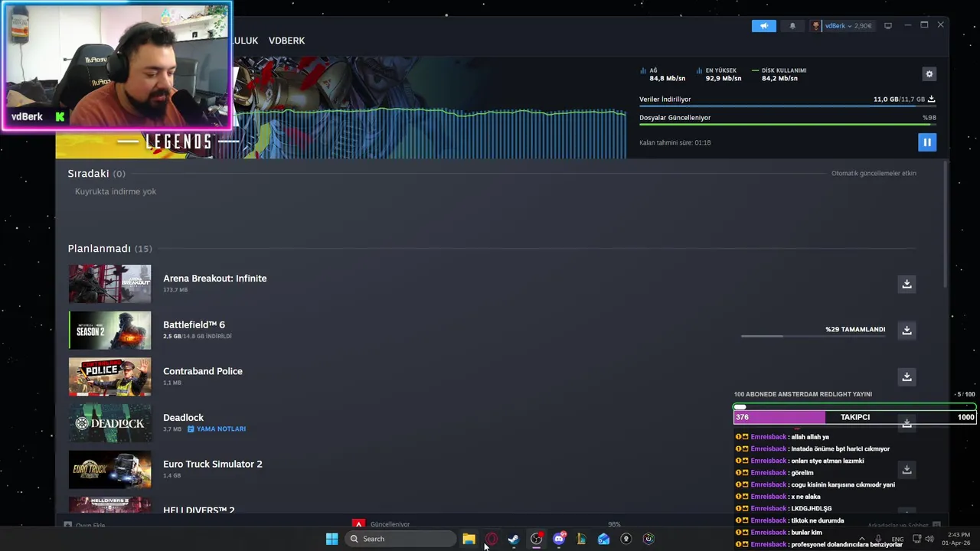Click the download throughput graph
Image resolution: width=980 pixels, height=551 pixels.
[x=429, y=134]
